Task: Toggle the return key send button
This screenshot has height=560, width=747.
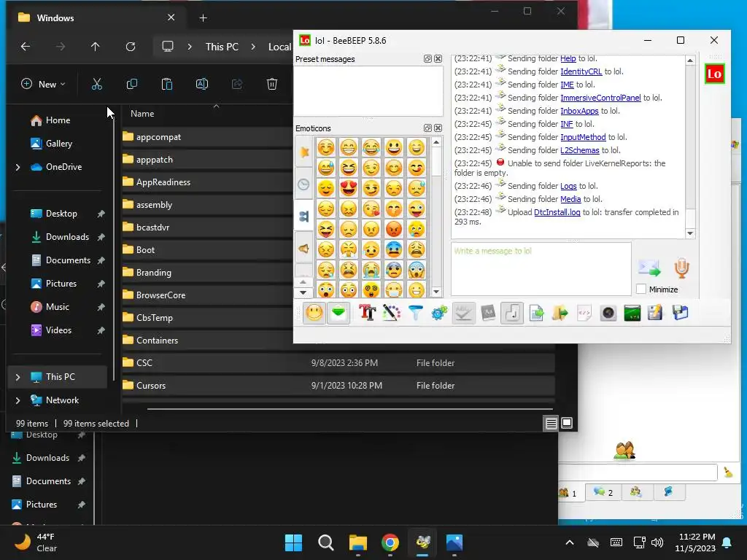Action: [x=512, y=313]
